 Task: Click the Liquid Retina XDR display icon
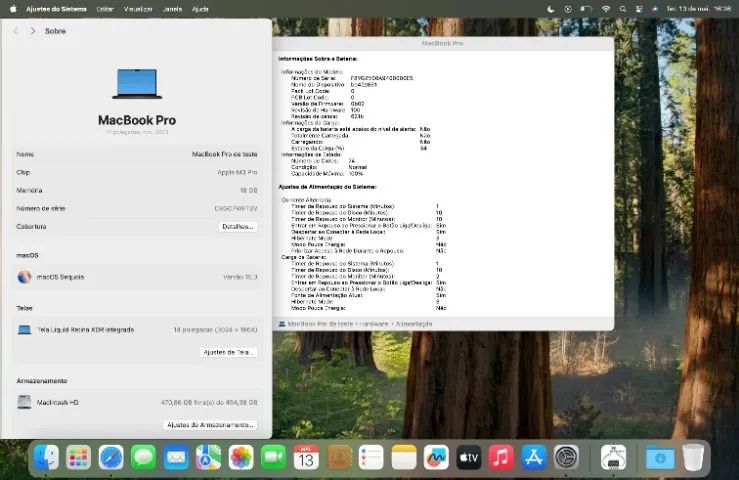click(24, 330)
